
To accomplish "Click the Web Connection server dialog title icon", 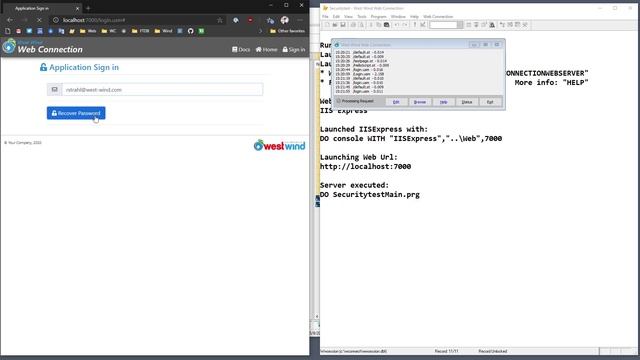I will 337,44.
